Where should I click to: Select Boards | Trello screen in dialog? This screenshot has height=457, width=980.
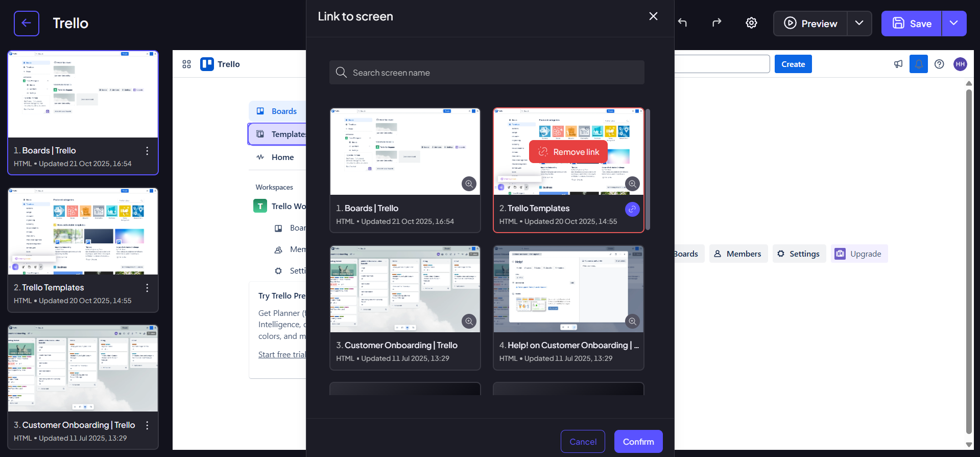pyautogui.click(x=405, y=170)
